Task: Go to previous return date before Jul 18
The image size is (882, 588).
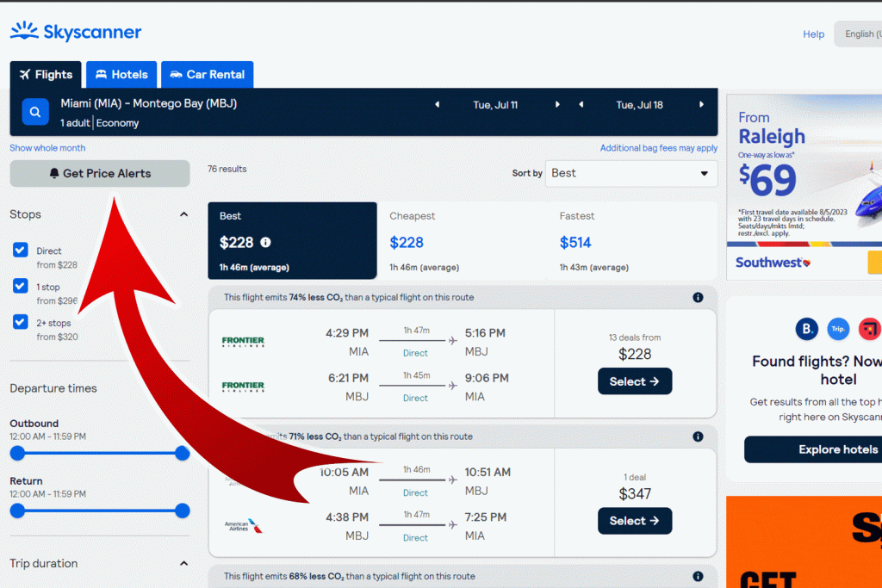Action: [581, 104]
